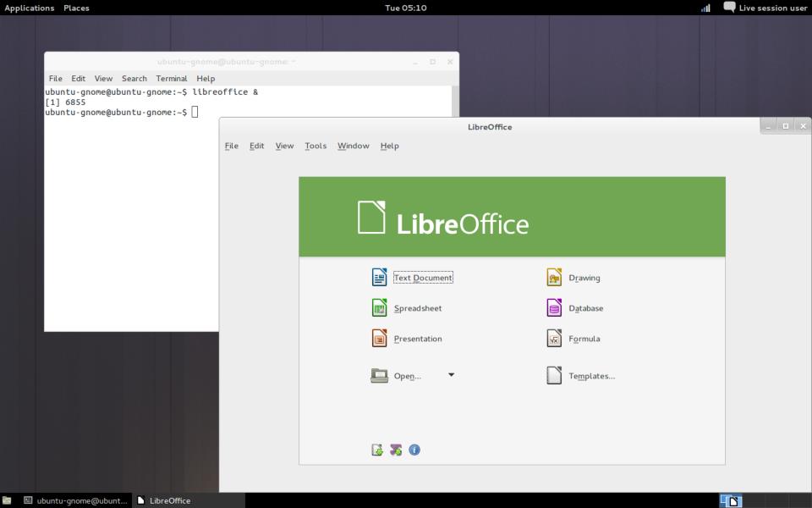The height and width of the screenshot is (508, 812).
Task: Click the get extensions icon in Start Center
Action: click(377, 450)
